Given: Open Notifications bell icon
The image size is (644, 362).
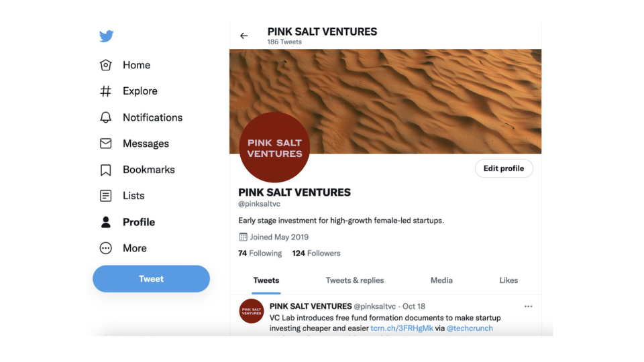Looking at the screenshot, I should (x=105, y=117).
